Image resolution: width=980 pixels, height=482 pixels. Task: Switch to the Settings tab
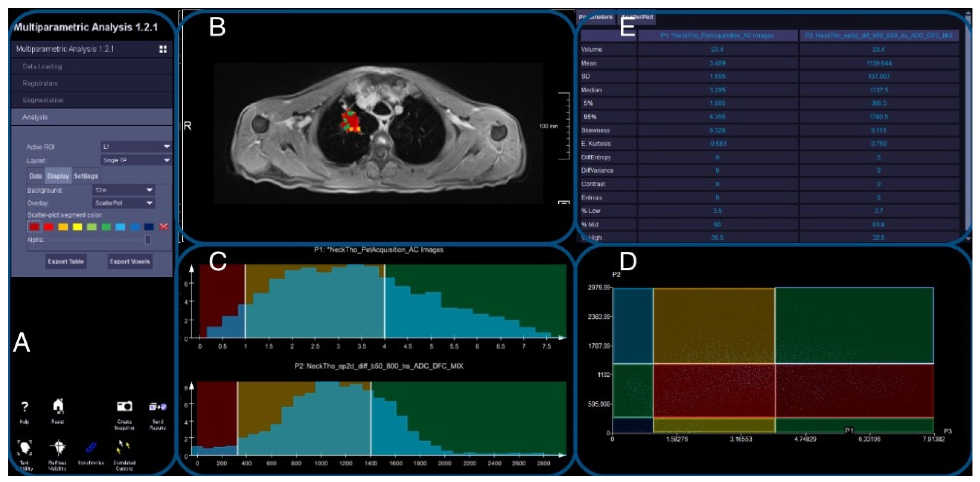pos(86,176)
